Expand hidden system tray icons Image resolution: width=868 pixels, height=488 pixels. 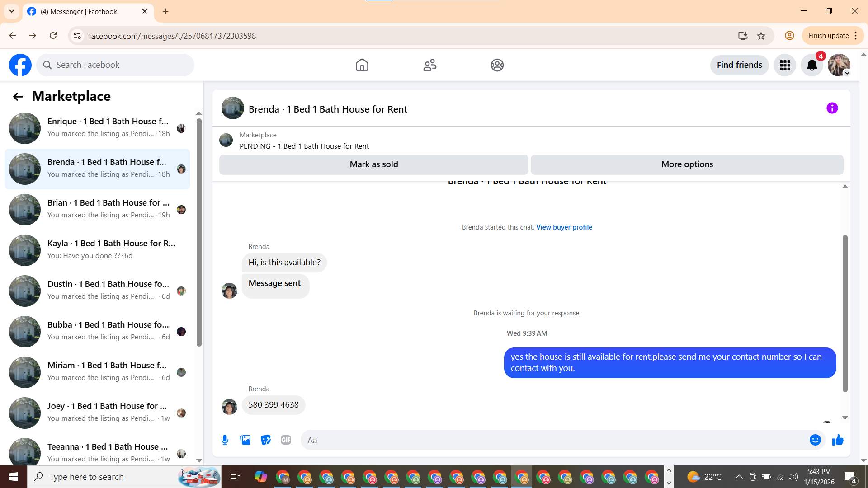[739, 477]
